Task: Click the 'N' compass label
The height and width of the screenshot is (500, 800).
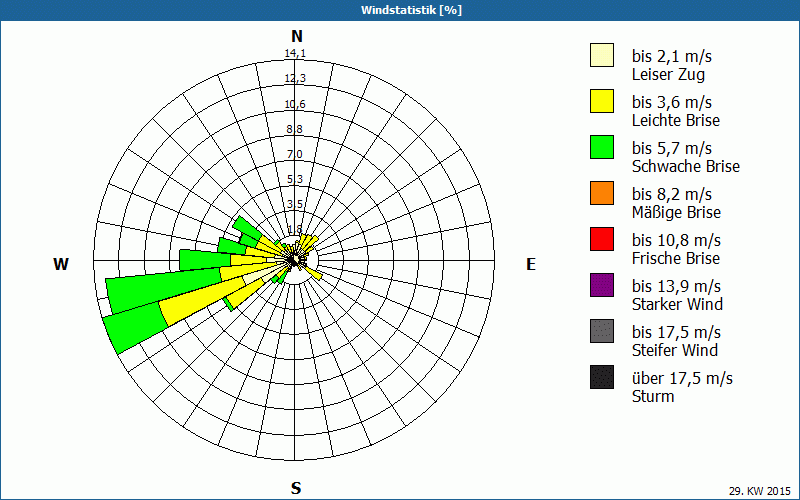Action: tap(297, 36)
